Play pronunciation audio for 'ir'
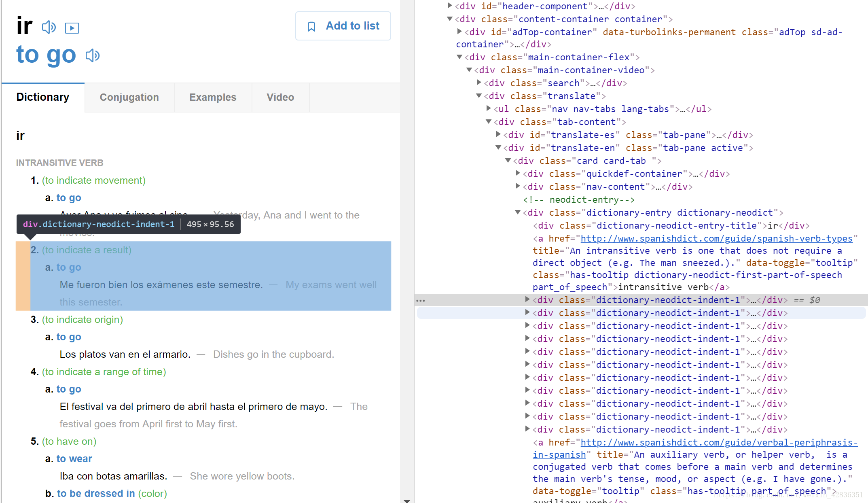This screenshot has width=868, height=503. pyautogui.click(x=49, y=28)
